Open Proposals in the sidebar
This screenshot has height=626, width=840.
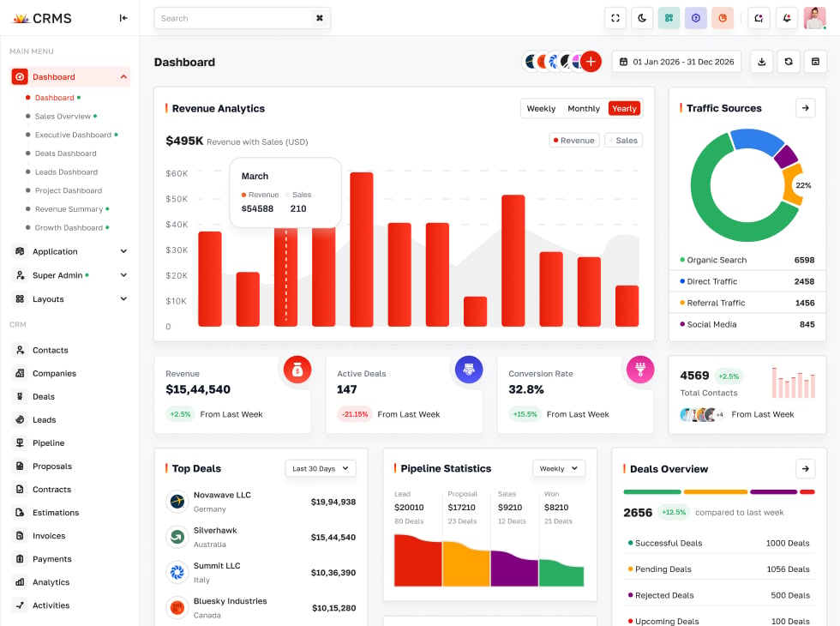(x=52, y=466)
